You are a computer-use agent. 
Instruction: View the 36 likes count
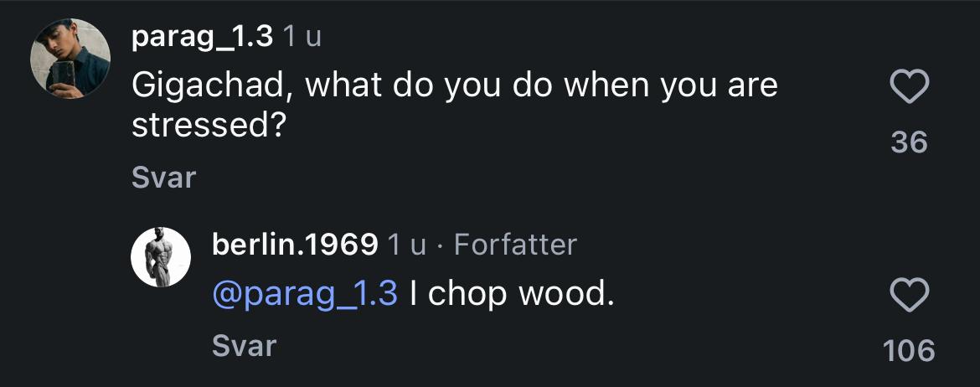coord(909,142)
